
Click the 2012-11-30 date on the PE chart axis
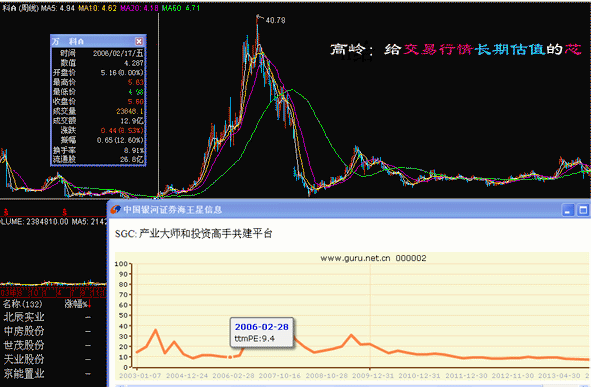513,376
